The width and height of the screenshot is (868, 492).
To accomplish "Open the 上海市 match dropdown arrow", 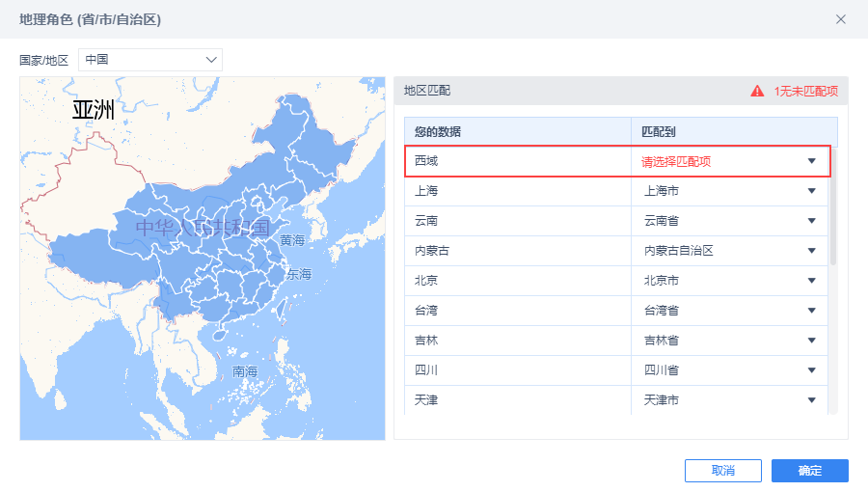I will coord(811,191).
